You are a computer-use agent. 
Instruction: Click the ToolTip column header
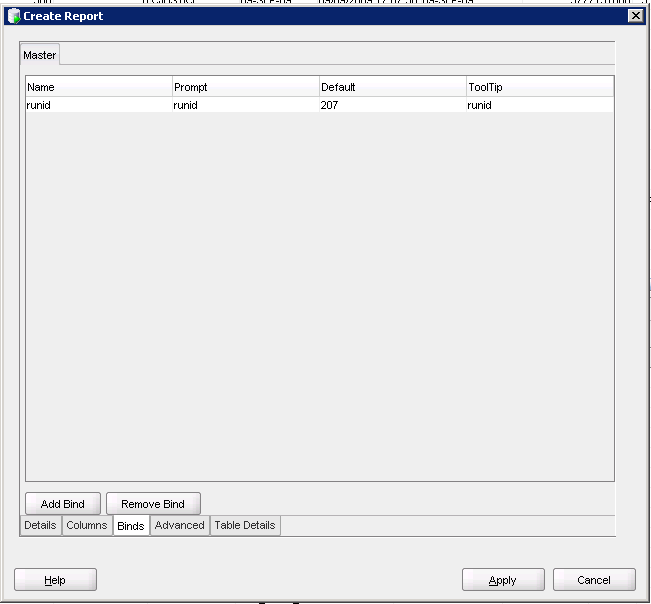[x=540, y=87]
